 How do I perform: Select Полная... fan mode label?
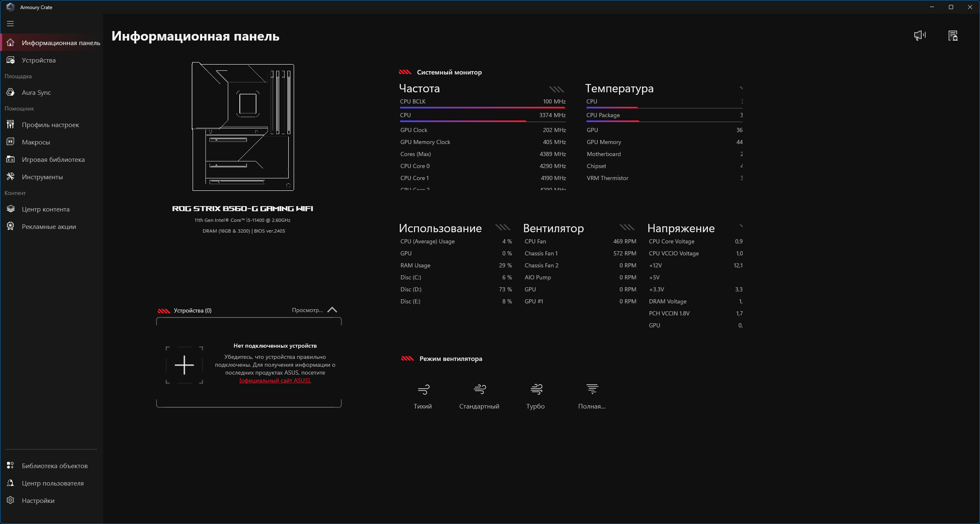592,406
